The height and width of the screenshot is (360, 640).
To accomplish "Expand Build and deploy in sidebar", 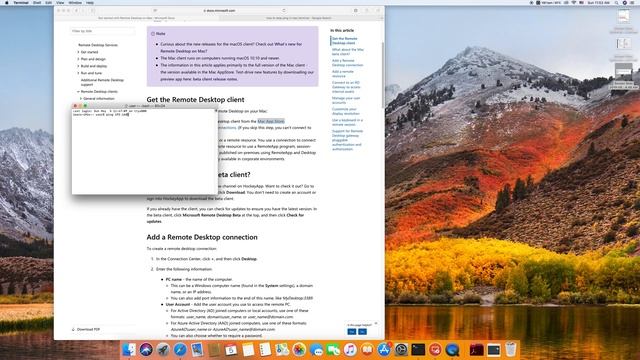I will (x=78, y=66).
